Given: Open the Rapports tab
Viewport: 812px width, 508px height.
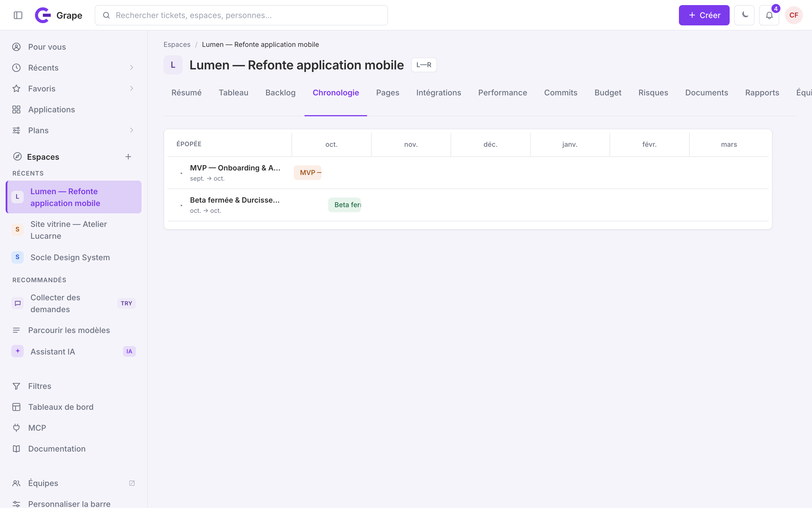Looking at the screenshot, I should pyautogui.click(x=762, y=93).
